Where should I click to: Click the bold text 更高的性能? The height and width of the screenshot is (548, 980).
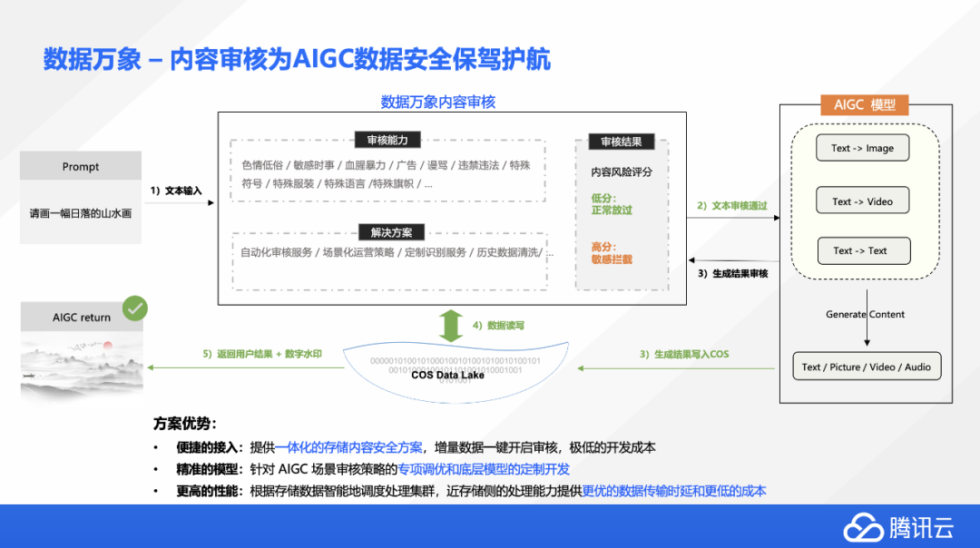207,491
